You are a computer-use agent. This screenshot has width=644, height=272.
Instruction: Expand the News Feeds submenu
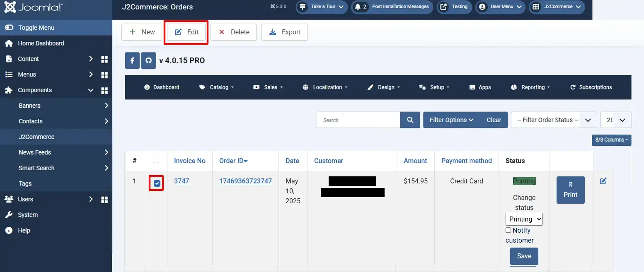pyautogui.click(x=107, y=152)
